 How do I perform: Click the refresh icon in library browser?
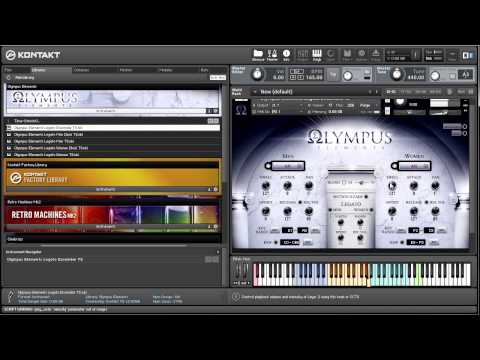coord(9,77)
